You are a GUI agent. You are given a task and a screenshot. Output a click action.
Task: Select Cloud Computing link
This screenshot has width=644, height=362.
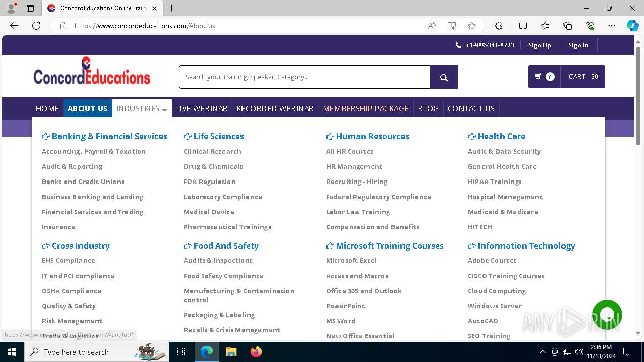tap(497, 291)
